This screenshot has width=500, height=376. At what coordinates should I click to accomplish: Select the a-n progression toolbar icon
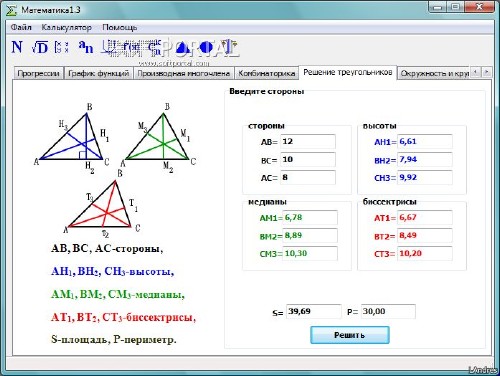[86, 47]
